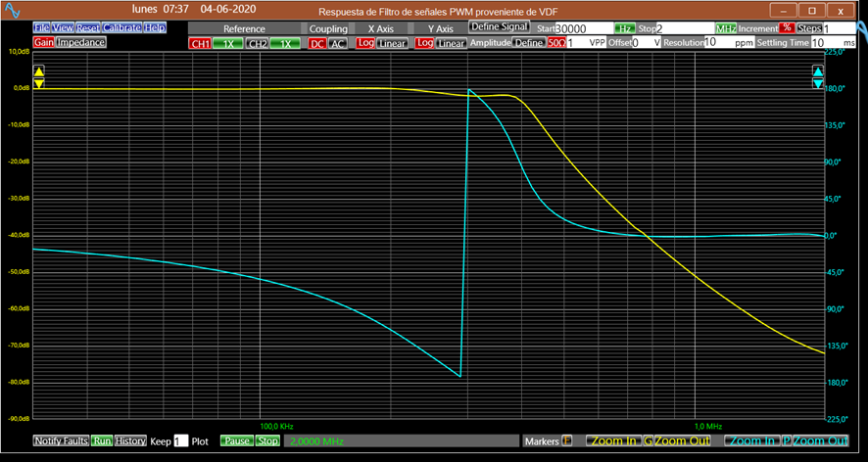Open the History view
868x462 pixels.
(x=130, y=441)
